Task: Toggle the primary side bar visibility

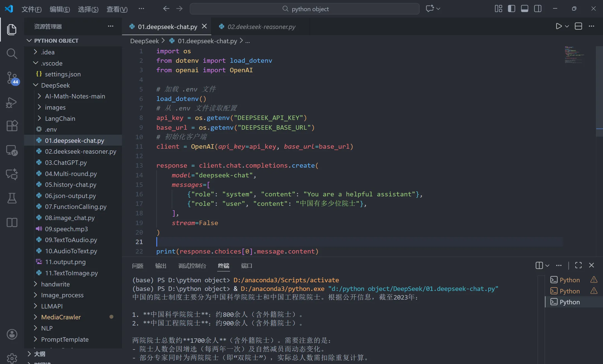Action: tap(511, 9)
